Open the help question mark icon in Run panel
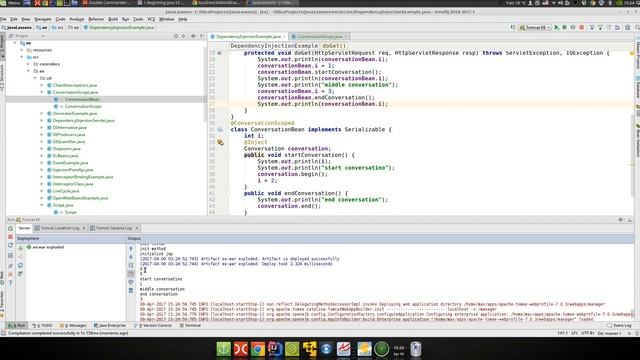The image size is (640, 360). pos(10,282)
